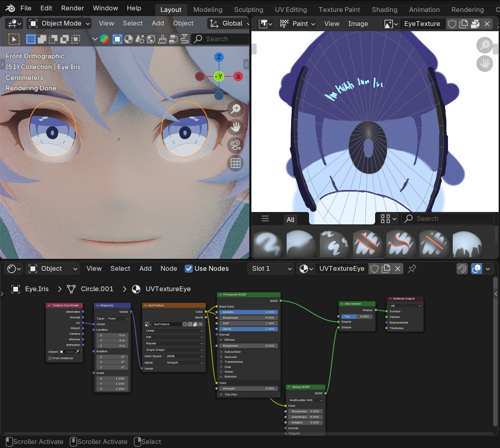Click the viewport zoom magnifier gizmo

point(235,109)
